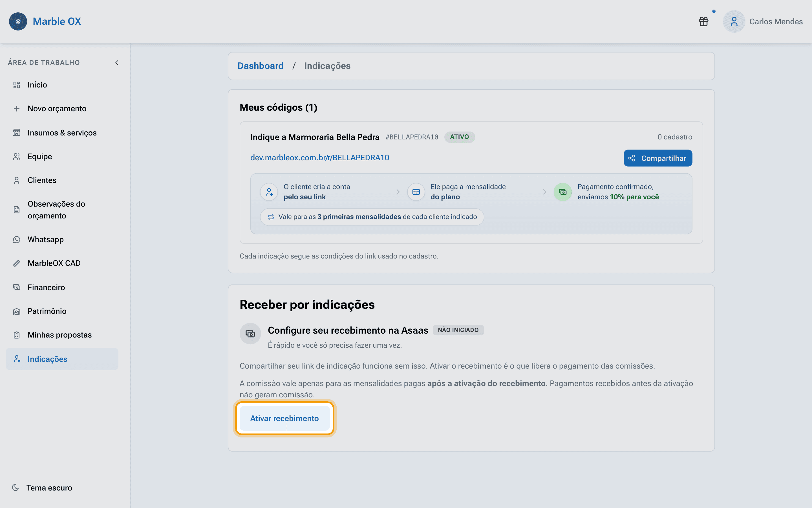Open the Equipe section
Screen dimensions: 812x508
(62, 157)
